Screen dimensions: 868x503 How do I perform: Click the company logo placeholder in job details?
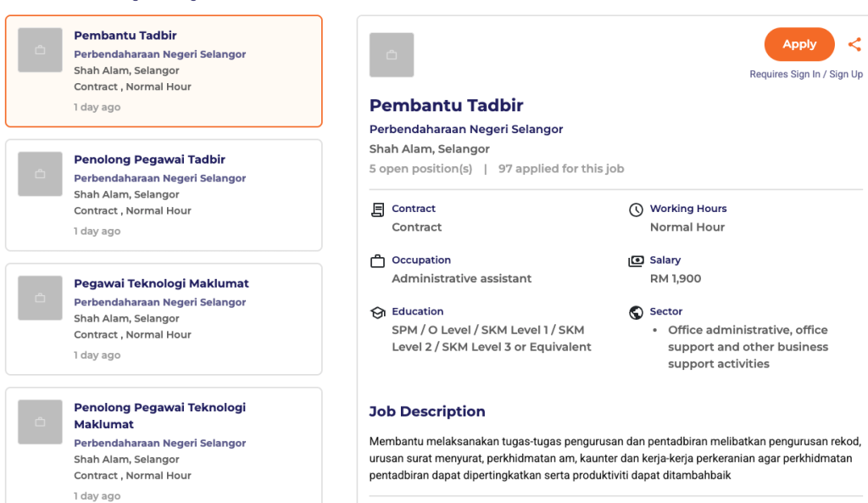pos(392,55)
